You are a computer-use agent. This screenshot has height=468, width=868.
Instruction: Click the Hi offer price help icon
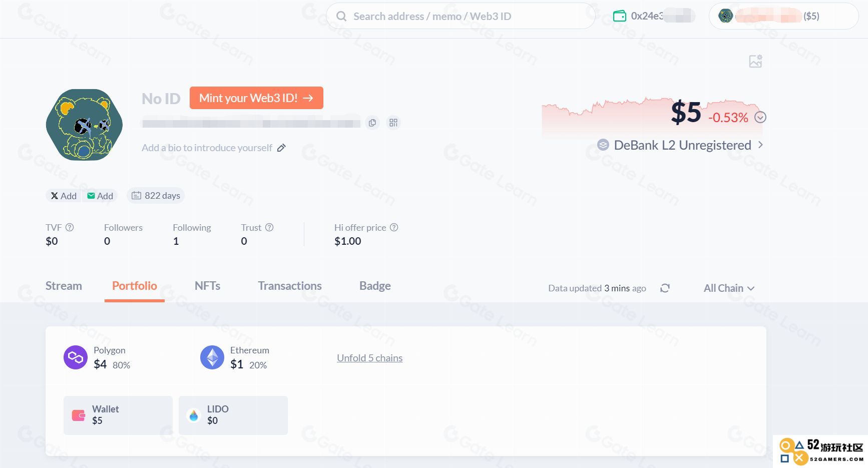[x=394, y=227]
